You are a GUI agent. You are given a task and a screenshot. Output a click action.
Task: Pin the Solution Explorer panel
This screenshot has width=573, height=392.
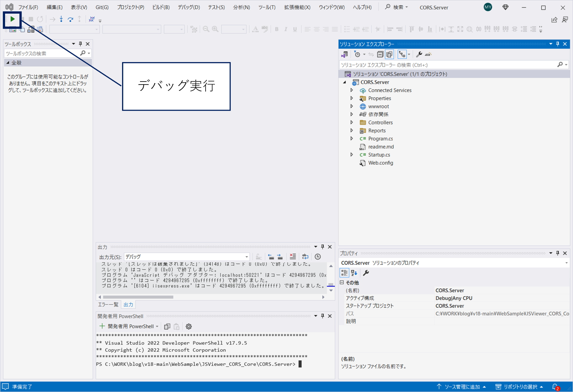point(558,44)
